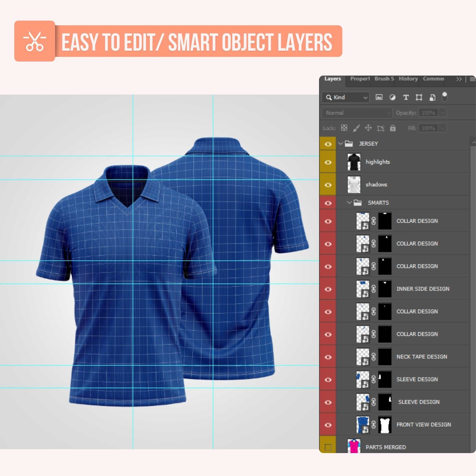Hide the shadows layer
Image resolution: width=476 pixels, height=476 pixels.
click(x=328, y=185)
